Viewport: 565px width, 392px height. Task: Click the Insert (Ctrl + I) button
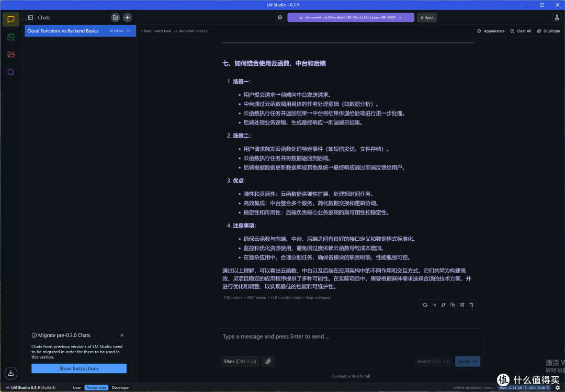point(433,361)
